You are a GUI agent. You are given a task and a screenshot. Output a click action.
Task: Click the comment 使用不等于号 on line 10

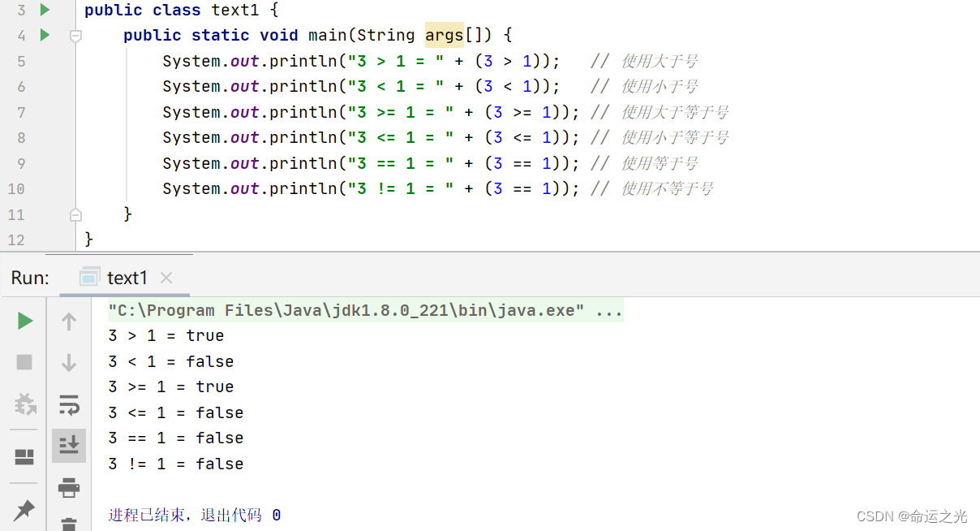[652, 188]
